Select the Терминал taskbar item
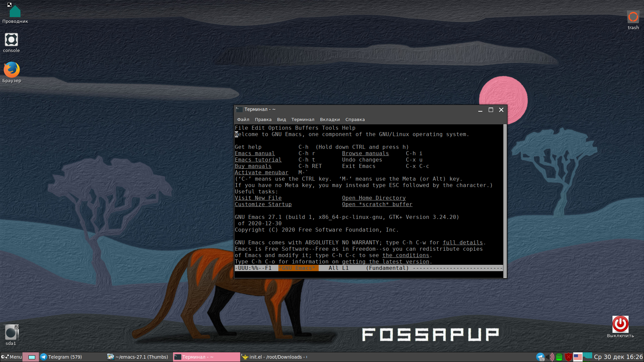Screen dimensions: 644x362 [x=206, y=357]
